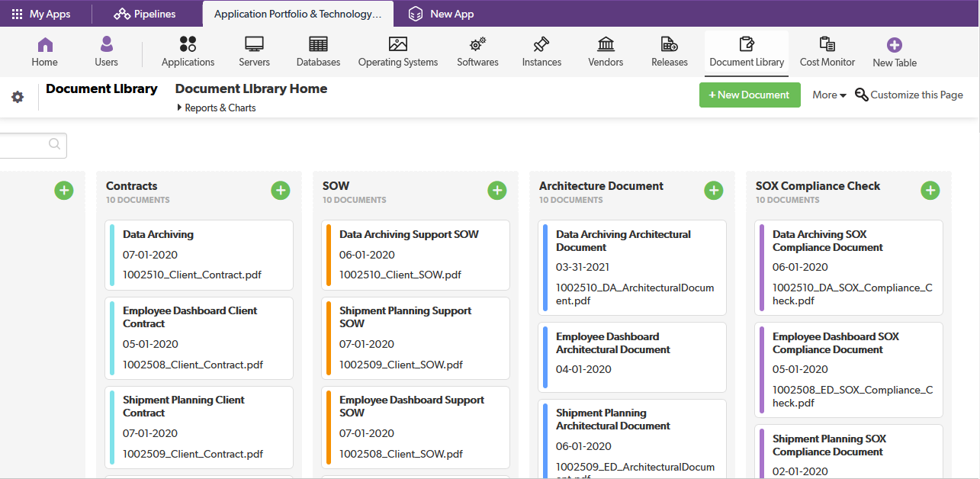Click the New Document button
Image resolution: width=980 pixels, height=479 pixels.
click(750, 95)
